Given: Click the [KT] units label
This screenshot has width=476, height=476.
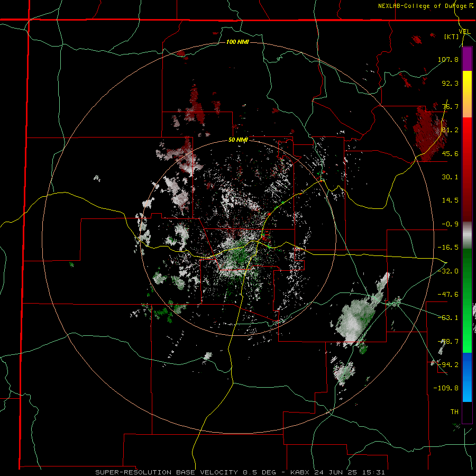Looking at the screenshot, I should pyautogui.click(x=451, y=36).
